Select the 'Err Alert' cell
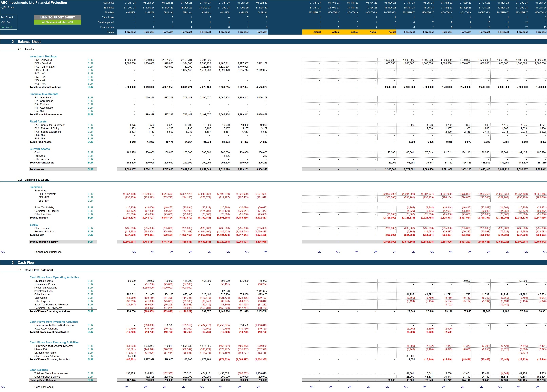The height and width of the screenshot is (392, 547). (x=6, y=27)
